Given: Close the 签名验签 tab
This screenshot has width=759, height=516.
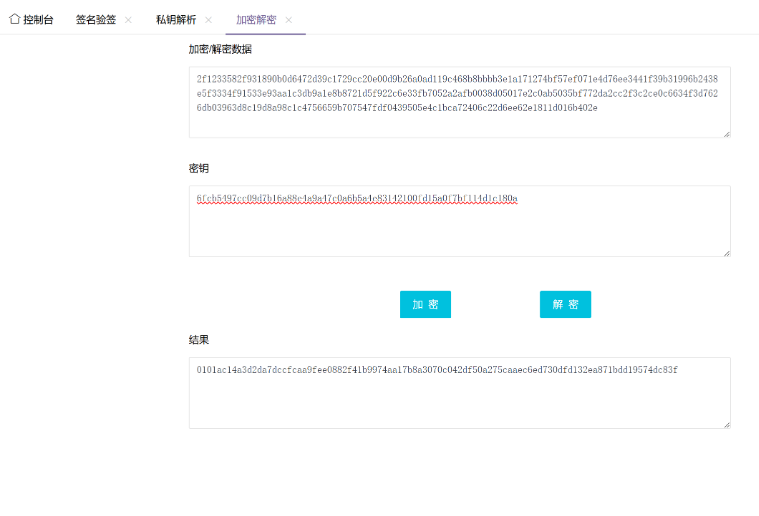Looking at the screenshot, I should coord(128,20).
